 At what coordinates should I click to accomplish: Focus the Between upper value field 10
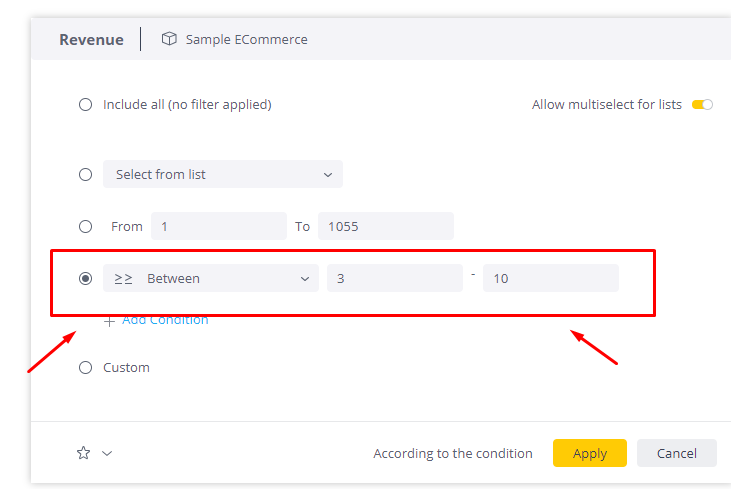coord(550,278)
